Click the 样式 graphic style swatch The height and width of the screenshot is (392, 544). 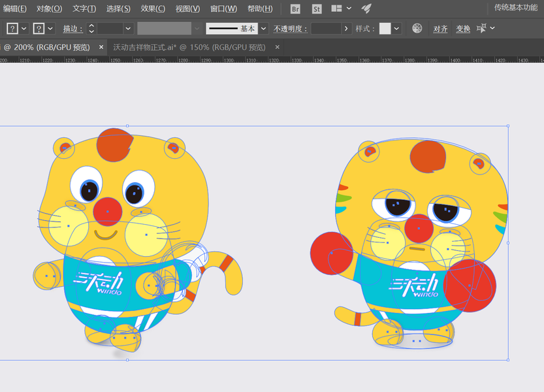[x=385, y=29]
